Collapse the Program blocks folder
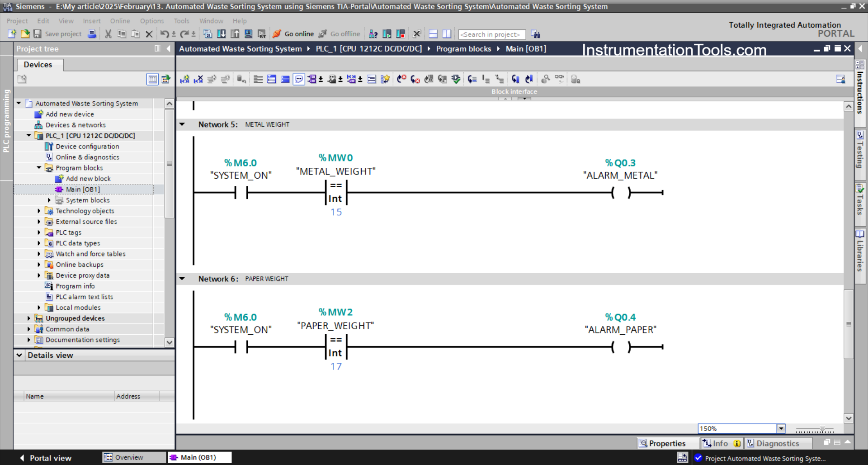The width and height of the screenshot is (868, 465). [39, 167]
